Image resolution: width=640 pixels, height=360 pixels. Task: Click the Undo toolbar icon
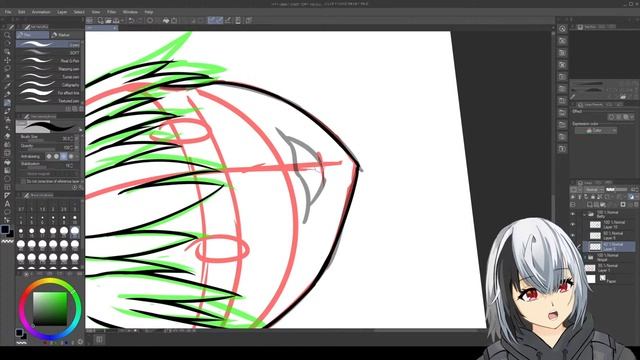(x=131, y=20)
